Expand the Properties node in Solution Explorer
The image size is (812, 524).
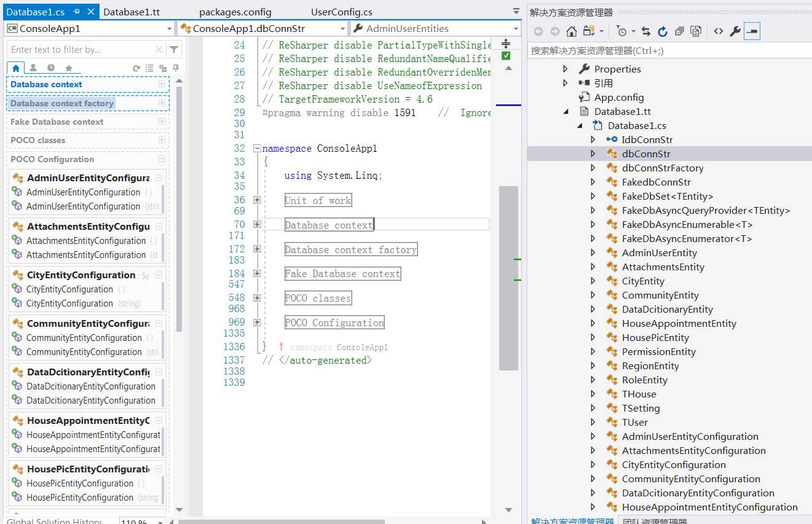tap(566, 69)
